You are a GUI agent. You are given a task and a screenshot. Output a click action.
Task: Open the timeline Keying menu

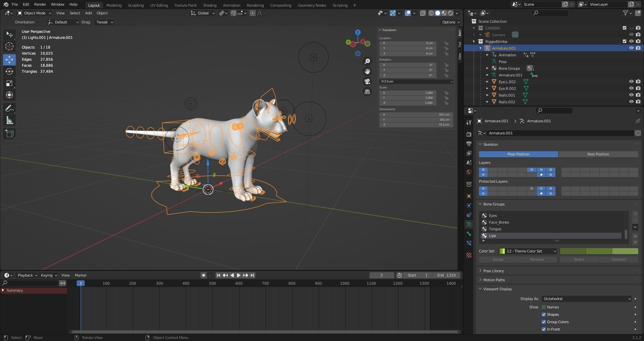coord(49,275)
